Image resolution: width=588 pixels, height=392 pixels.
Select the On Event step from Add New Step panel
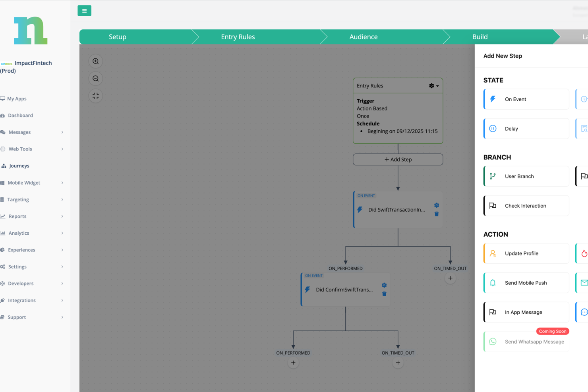(x=526, y=99)
